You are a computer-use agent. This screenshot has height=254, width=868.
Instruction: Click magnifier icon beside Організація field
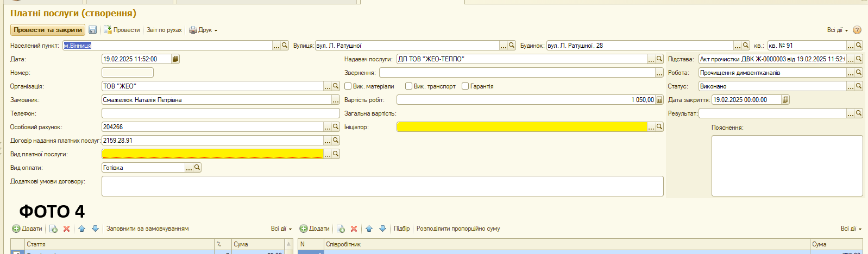point(336,86)
